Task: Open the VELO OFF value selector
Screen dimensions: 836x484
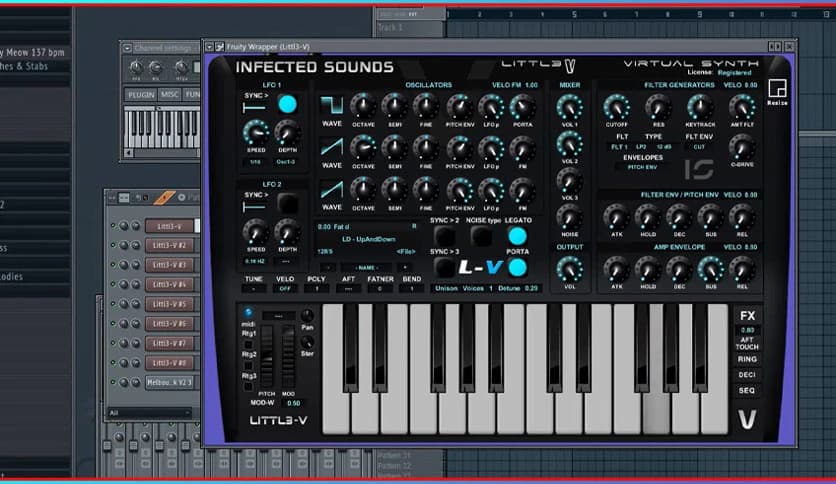Action: (285, 288)
